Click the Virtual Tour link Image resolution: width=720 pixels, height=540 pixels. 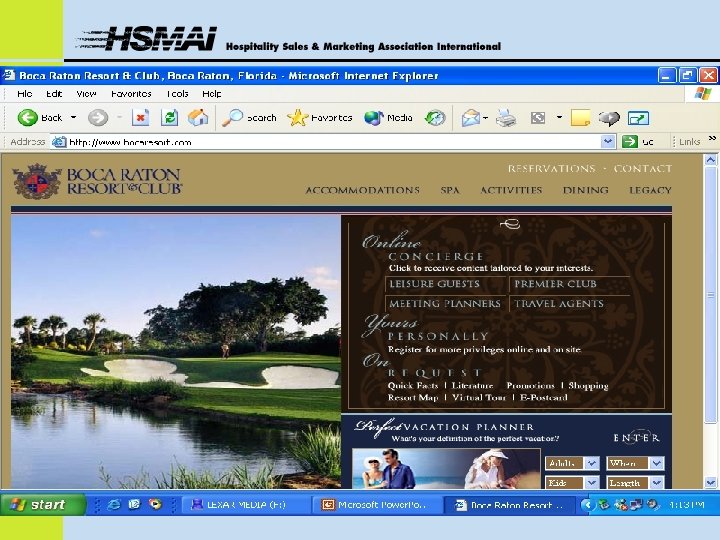pyautogui.click(x=479, y=398)
